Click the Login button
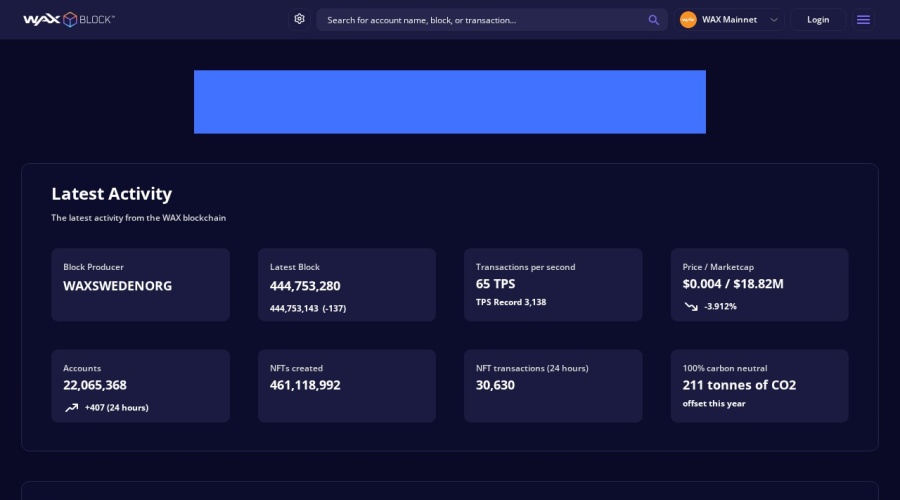Viewport: 900px width, 500px height. 818,20
